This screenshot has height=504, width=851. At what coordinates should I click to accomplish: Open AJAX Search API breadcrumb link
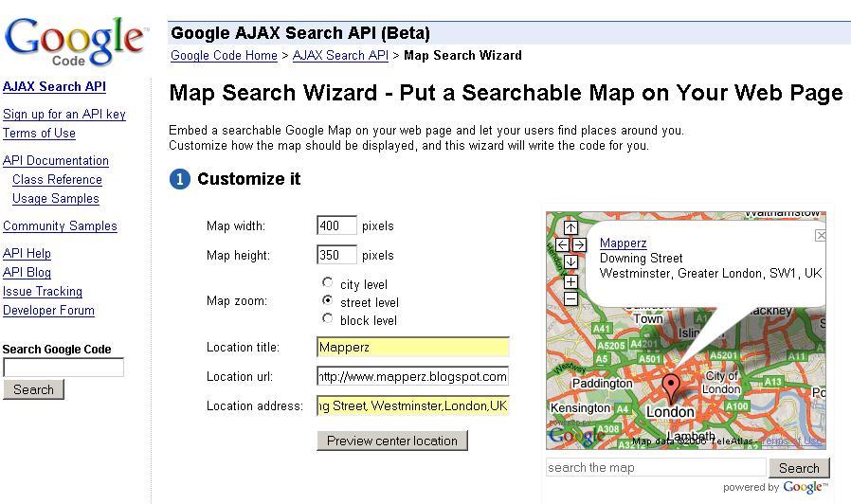(x=340, y=55)
